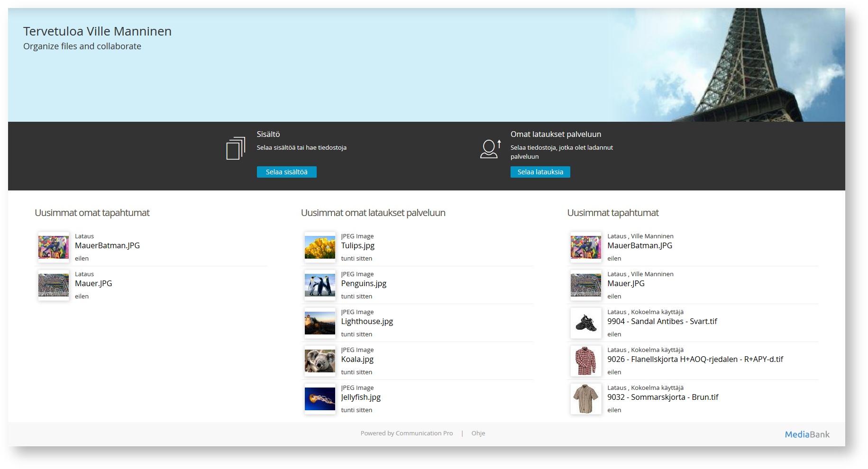The image size is (868, 469).
Task: Click the Sandal Antibes Svart thumbnail
Action: click(x=586, y=323)
